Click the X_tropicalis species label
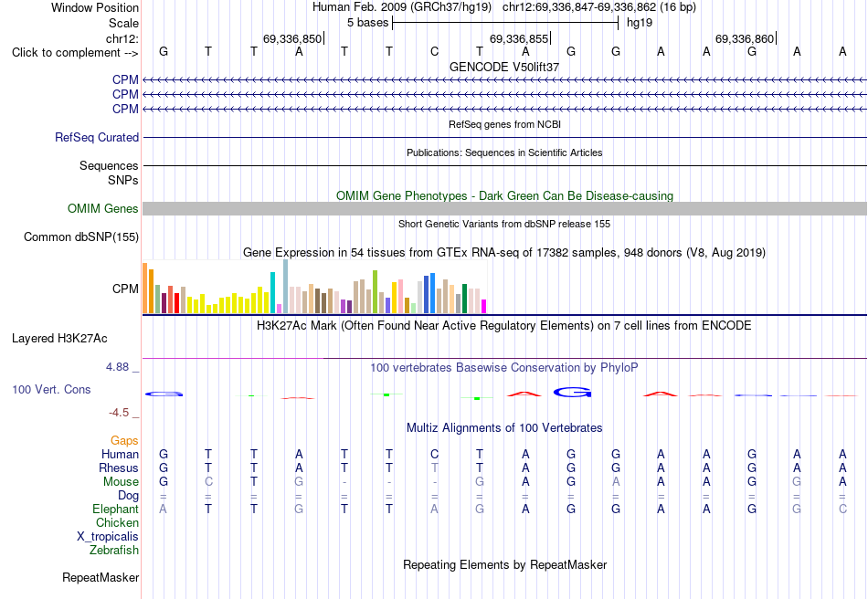 (x=108, y=537)
